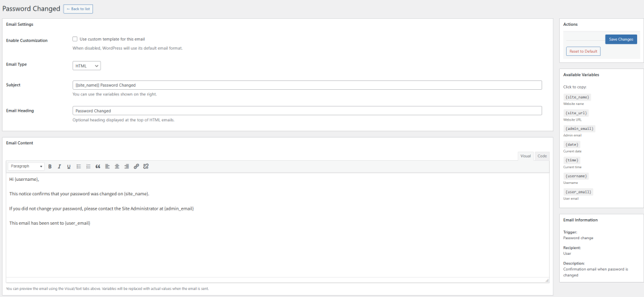Switch to the Code editor tab
644x297 pixels.
542,156
